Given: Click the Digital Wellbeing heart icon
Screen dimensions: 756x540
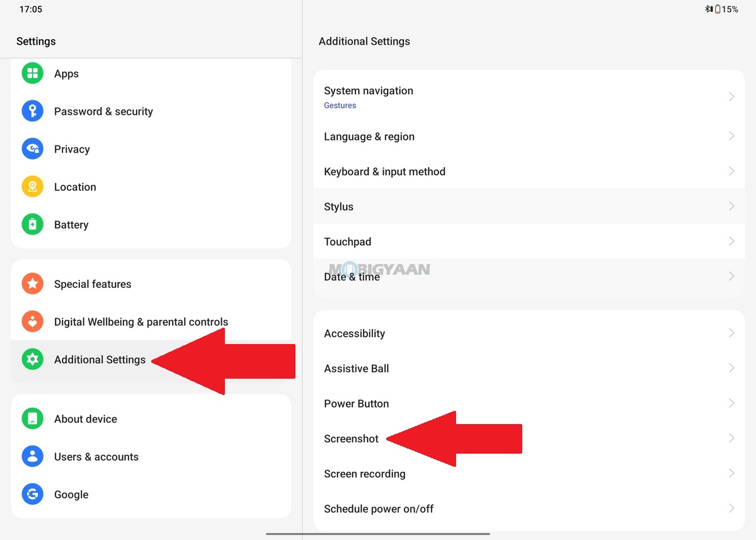Looking at the screenshot, I should point(33,322).
